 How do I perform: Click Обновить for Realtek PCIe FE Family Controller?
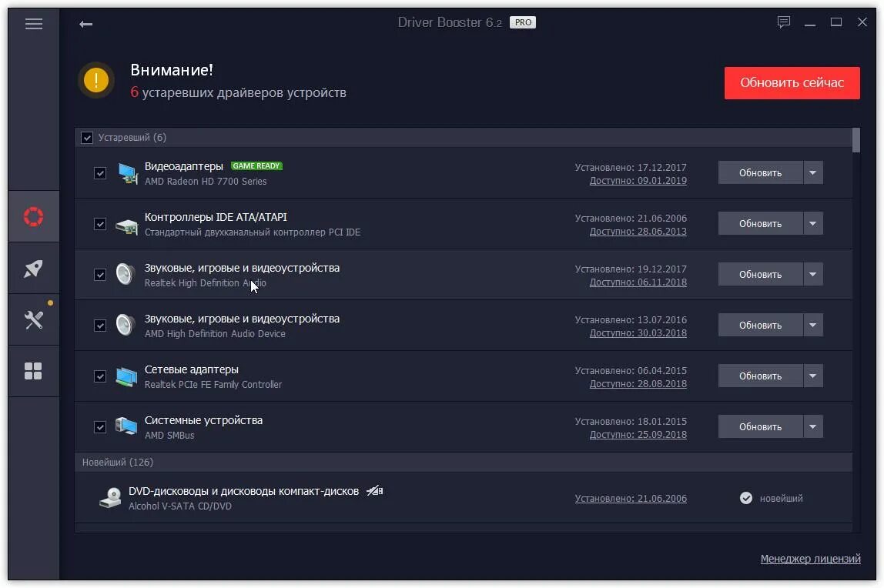(x=760, y=375)
